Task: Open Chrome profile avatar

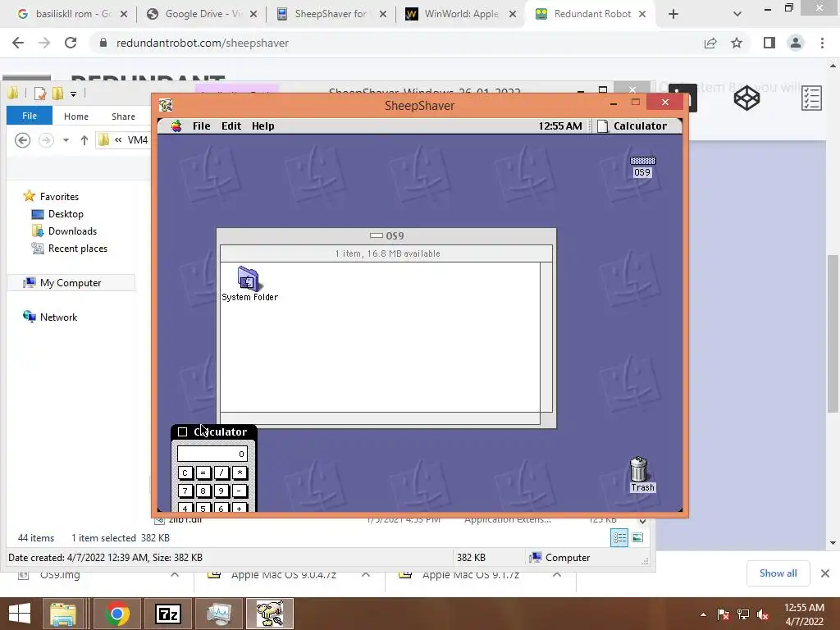Action: pyautogui.click(x=796, y=43)
